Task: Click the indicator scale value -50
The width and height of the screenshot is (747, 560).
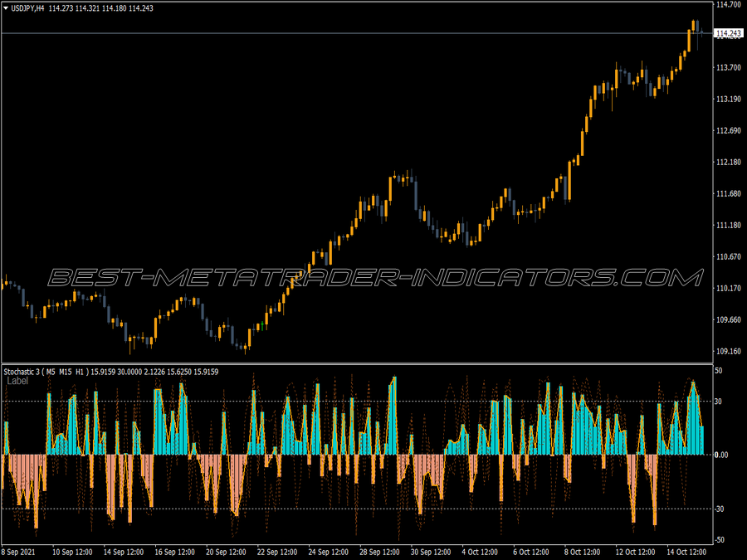Action: 719,539
